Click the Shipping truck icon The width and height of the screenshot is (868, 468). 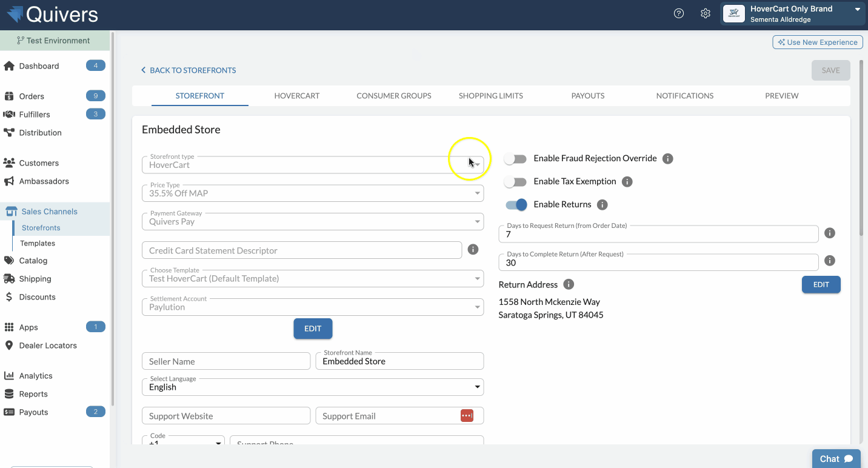9,278
